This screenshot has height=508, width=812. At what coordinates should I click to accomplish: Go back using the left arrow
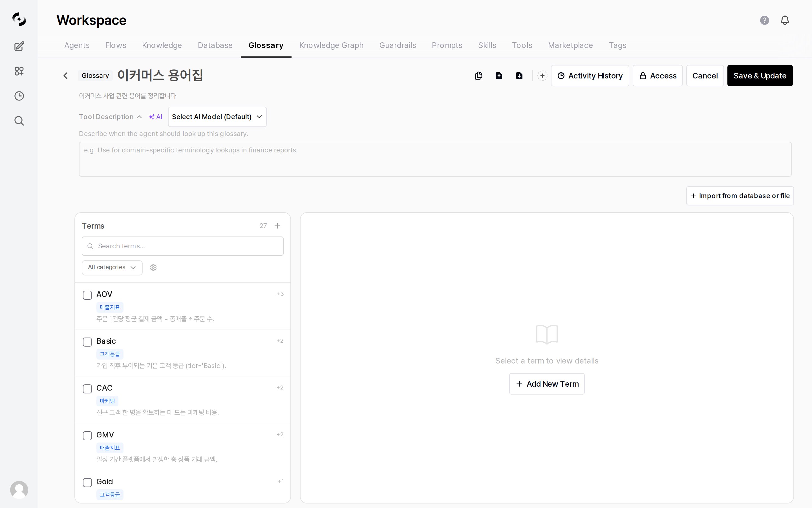coord(65,76)
